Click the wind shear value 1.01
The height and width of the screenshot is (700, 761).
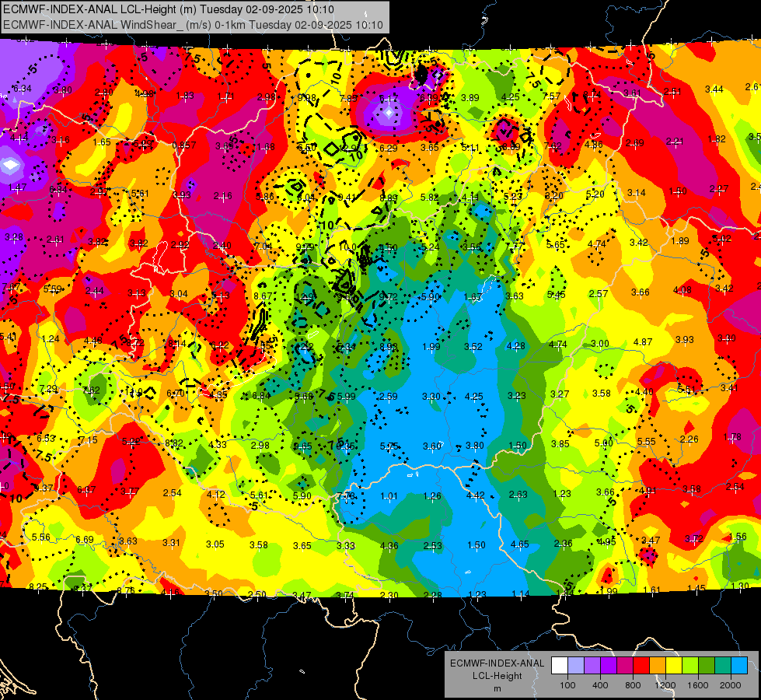coord(389,496)
